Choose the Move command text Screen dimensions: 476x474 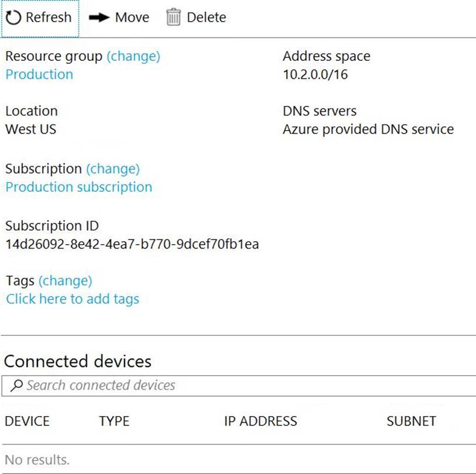click(x=132, y=18)
